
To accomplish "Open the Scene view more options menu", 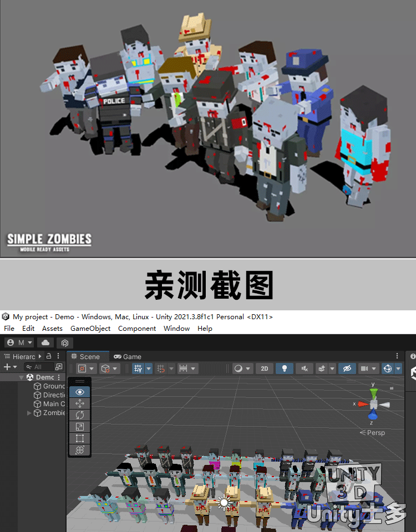I will pyautogui.click(x=397, y=356).
